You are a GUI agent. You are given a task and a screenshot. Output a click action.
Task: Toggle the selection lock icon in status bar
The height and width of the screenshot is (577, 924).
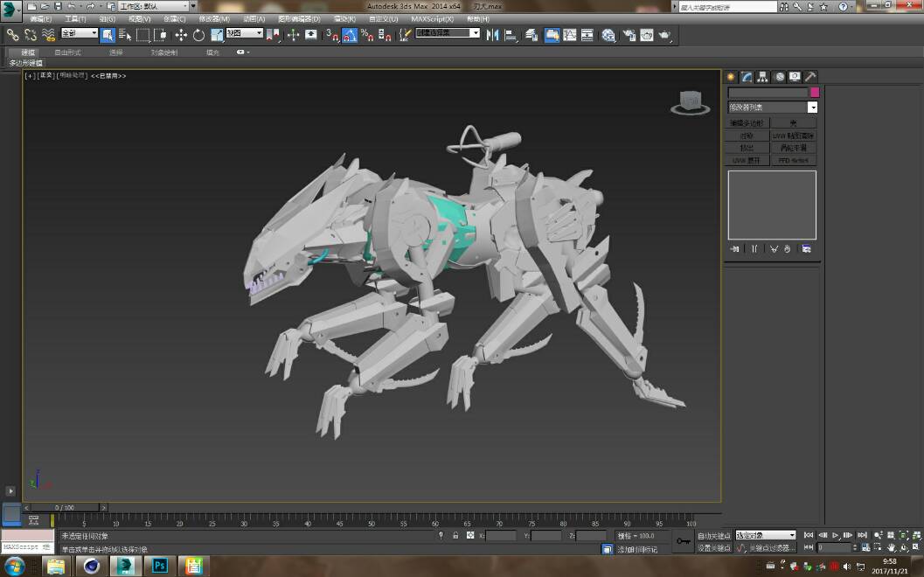(455, 535)
